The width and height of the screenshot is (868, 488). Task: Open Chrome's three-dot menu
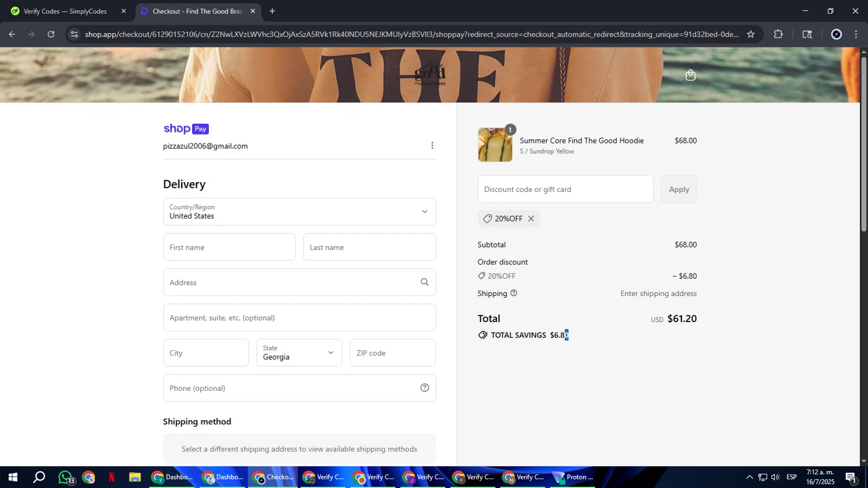[856, 34]
